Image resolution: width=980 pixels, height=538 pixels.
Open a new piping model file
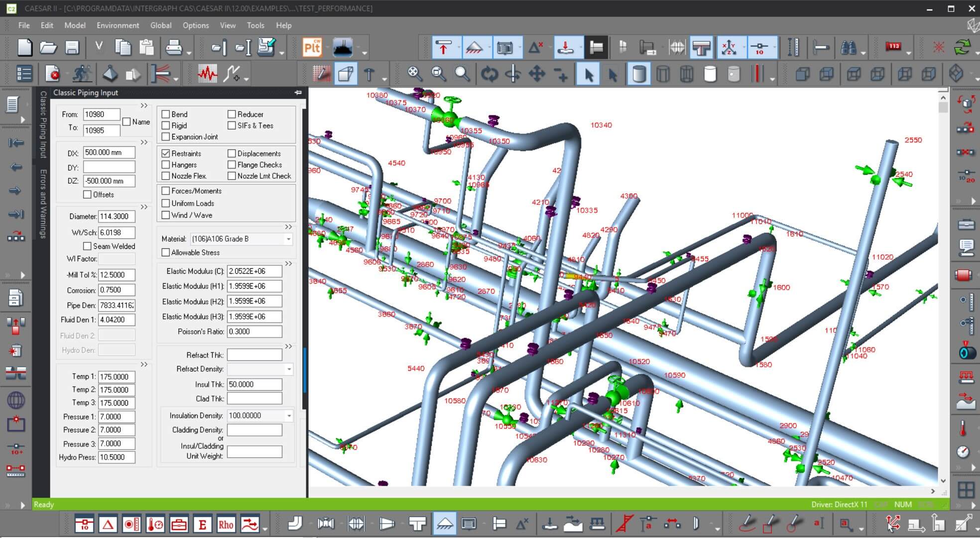tap(24, 47)
